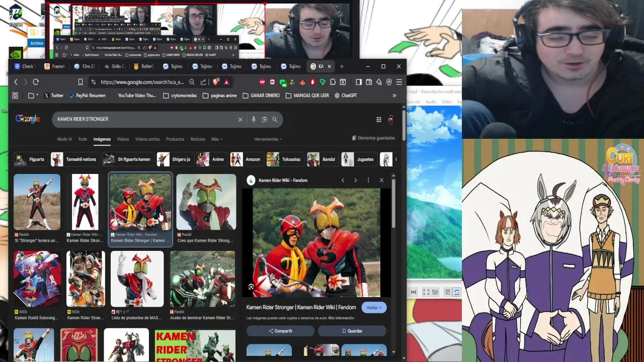This screenshot has width=644, height=362.
Task: Bookmark this page via bookmark icon
Action: [80, 82]
